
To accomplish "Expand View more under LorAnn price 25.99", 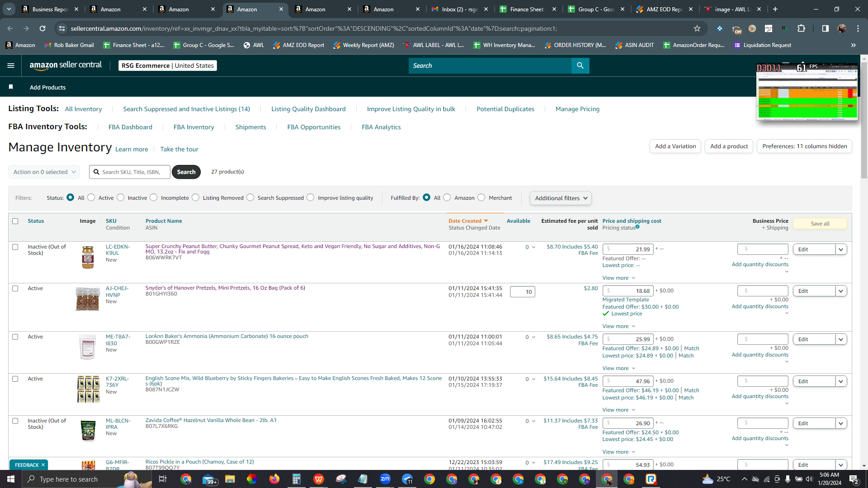I will point(619,368).
